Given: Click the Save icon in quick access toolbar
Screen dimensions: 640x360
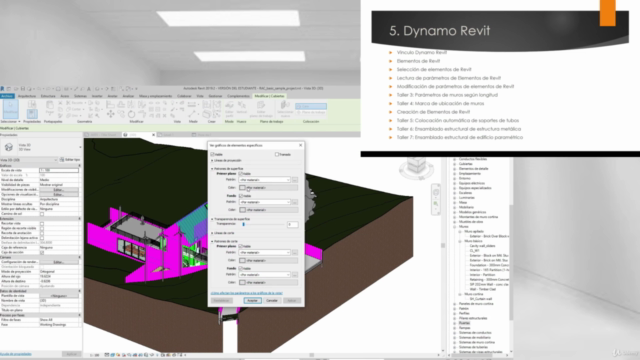Looking at the screenshot, I should (x=23, y=89).
